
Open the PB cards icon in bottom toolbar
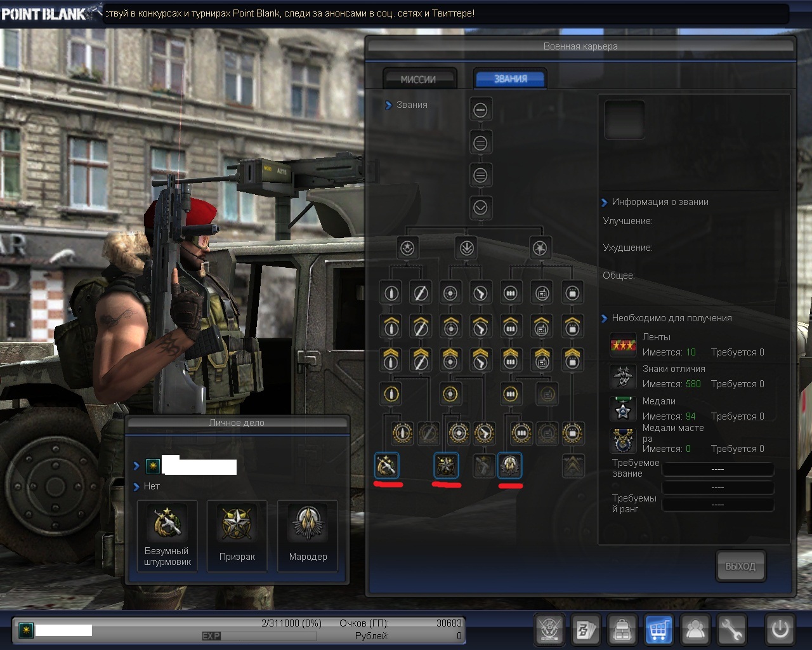586,630
